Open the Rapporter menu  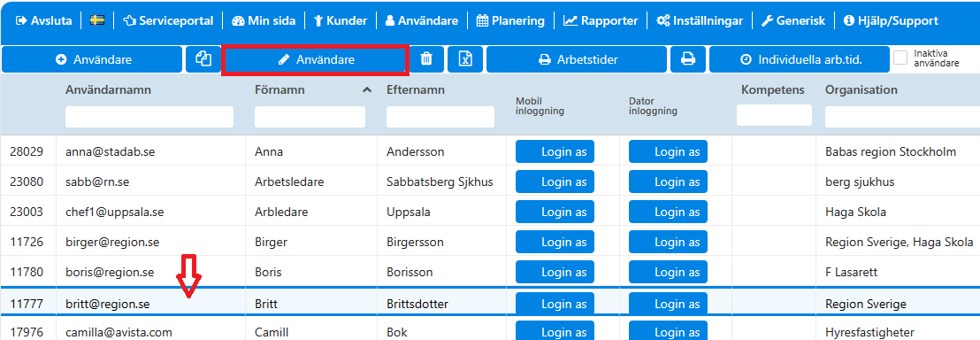(x=600, y=20)
